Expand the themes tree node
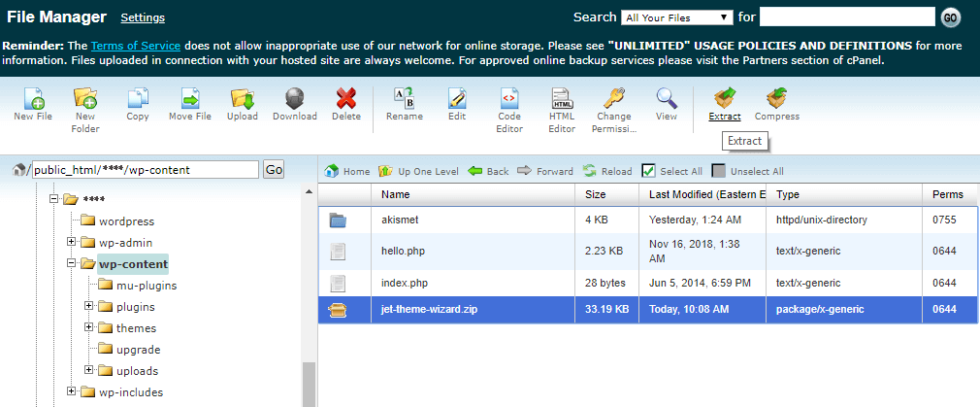This screenshot has width=980, height=407. pyautogui.click(x=88, y=327)
